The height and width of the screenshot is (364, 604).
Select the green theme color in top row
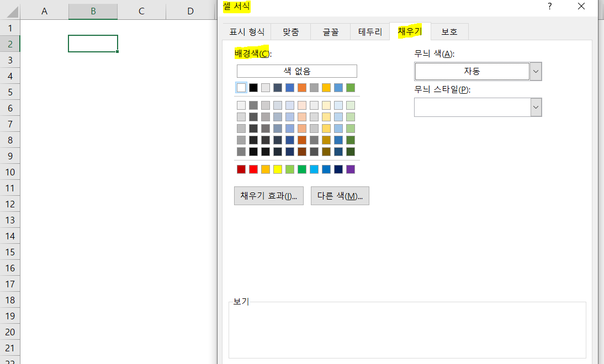point(351,88)
